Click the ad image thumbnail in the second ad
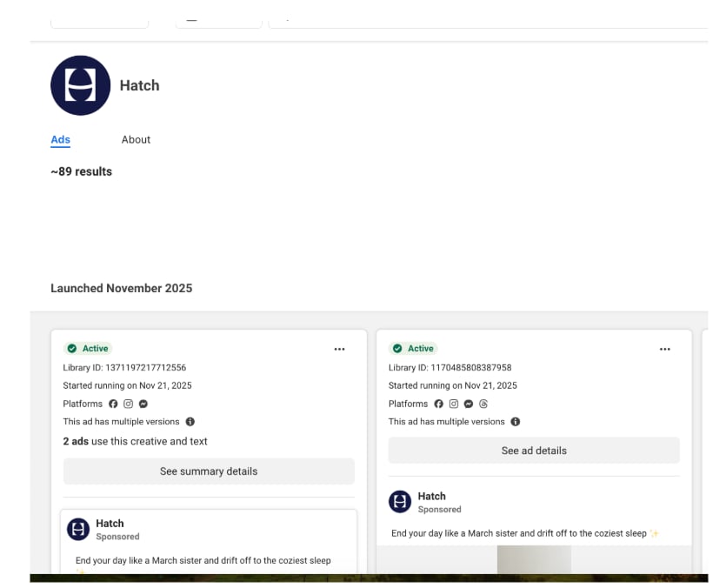The image size is (726, 588). coord(534,559)
